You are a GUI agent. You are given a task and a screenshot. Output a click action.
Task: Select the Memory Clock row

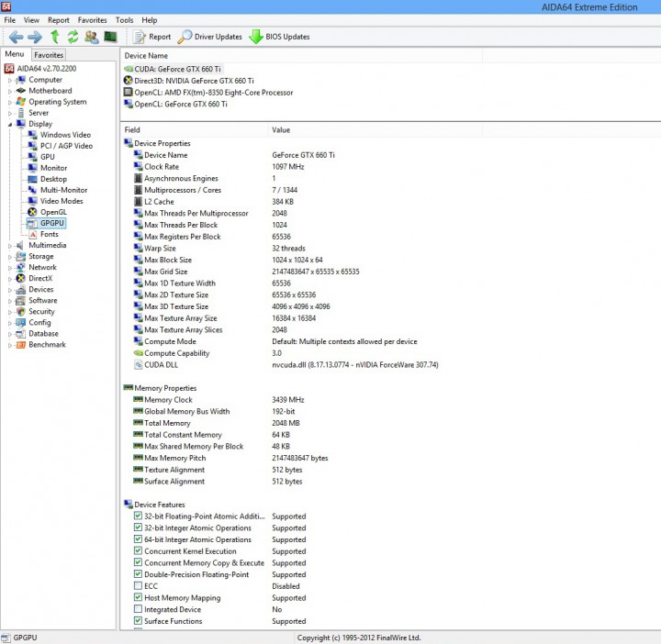218,399
